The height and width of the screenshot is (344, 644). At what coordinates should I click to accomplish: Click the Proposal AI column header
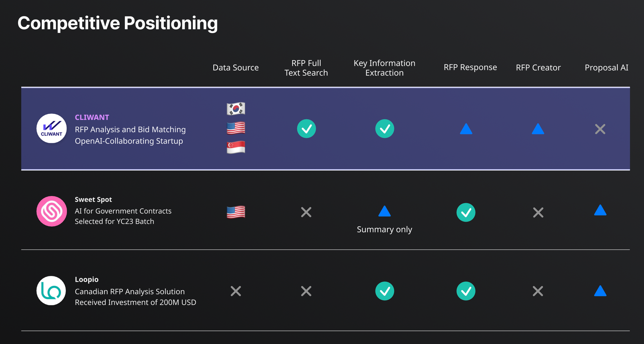tap(606, 68)
